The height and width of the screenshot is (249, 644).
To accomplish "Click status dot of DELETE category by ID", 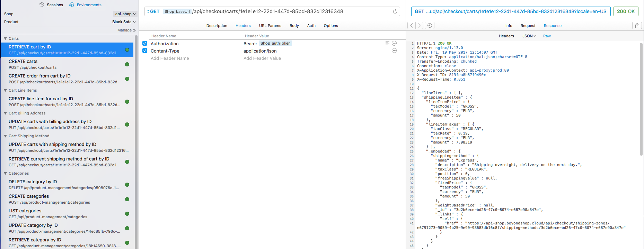I will click(x=127, y=185).
